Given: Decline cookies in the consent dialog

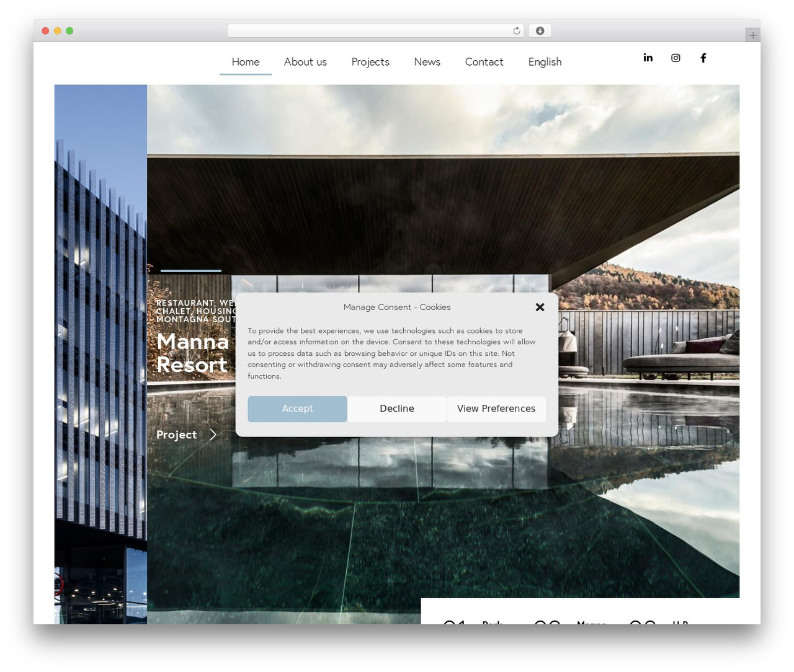Looking at the screenshot, I should pyautogui.click(x=397, y=409).
